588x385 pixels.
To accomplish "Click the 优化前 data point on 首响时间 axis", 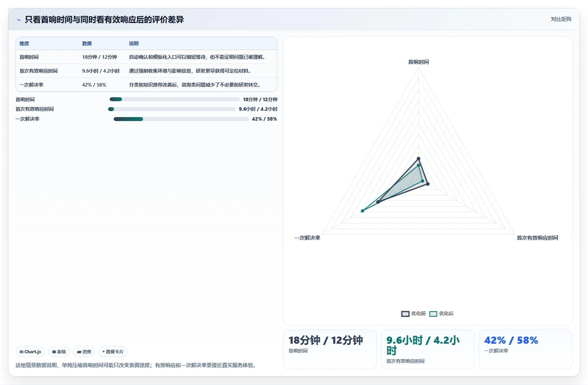I will [418, 159].
